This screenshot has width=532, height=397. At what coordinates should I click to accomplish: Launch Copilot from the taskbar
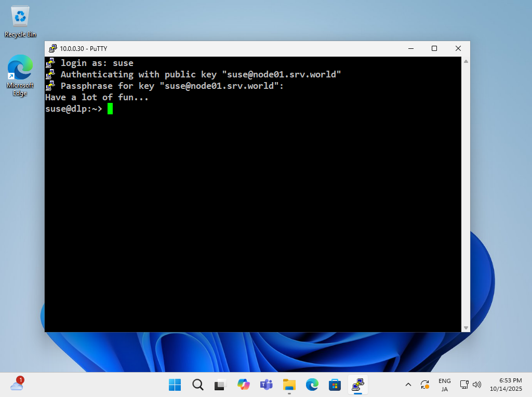click(x=243, y=385)
